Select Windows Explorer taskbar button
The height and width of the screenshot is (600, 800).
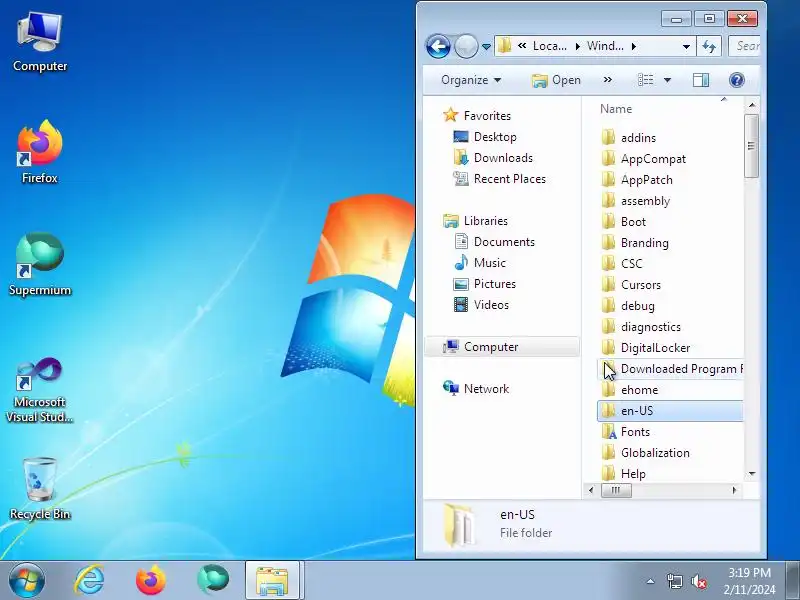[272, 581]
